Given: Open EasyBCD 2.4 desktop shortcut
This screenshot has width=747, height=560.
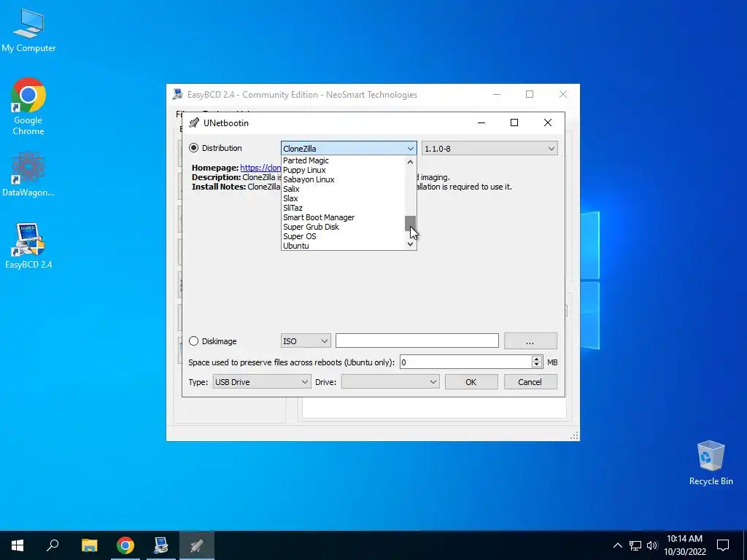Looking at the screenshot, I should (x=28, y=246).
